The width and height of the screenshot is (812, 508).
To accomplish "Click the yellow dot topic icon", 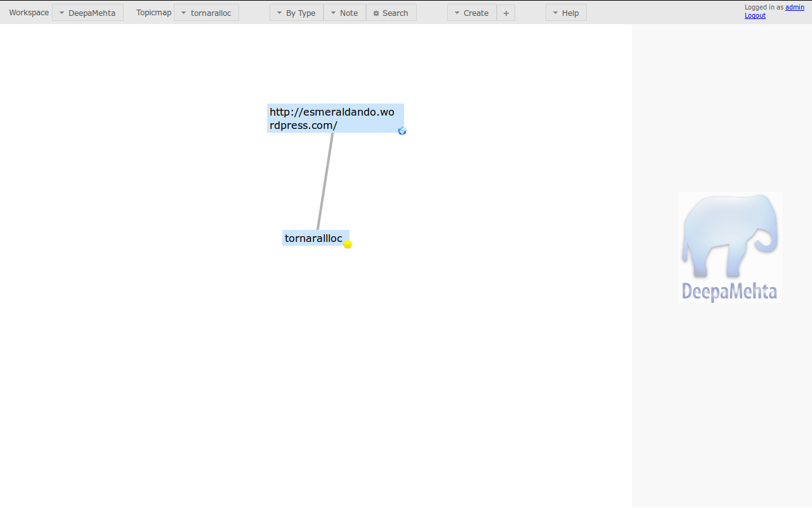I will click(x=348, y=244).
